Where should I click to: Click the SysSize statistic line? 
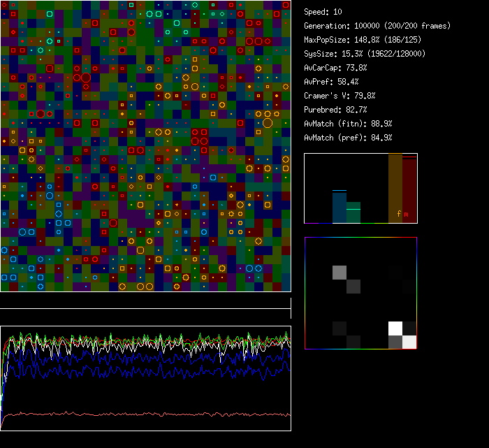pyautogui.click(x=365, y=54)
